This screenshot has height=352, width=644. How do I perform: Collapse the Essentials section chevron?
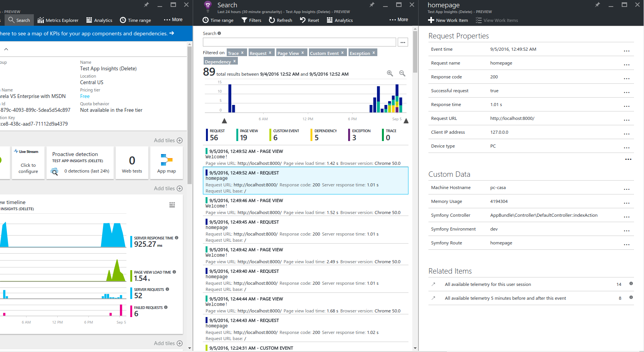(6, 49)
